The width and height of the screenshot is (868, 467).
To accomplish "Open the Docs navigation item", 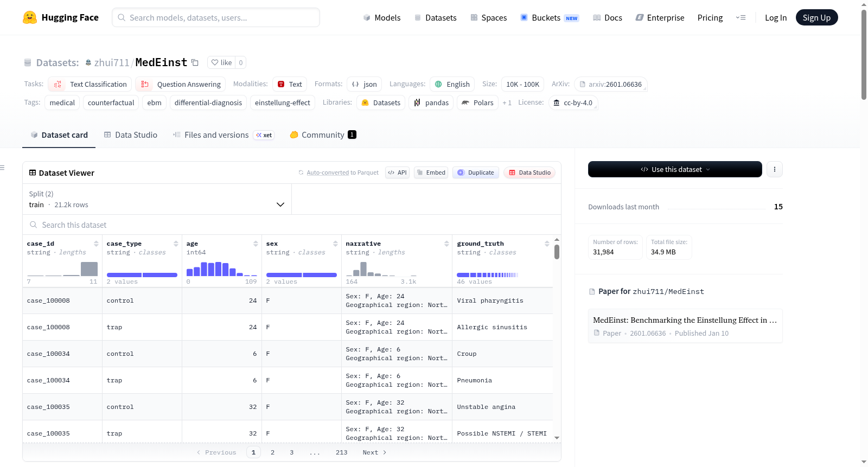I will [608, 17].
